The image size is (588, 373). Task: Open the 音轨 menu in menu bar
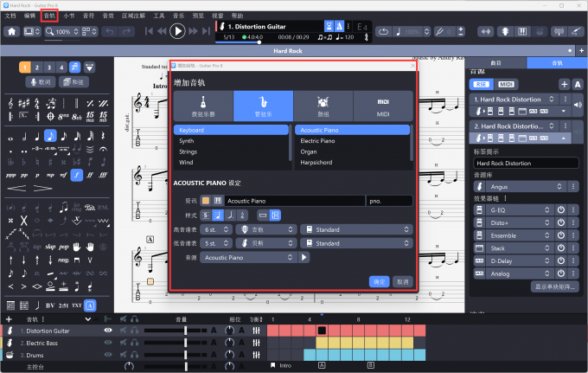[x=50, y=16]
